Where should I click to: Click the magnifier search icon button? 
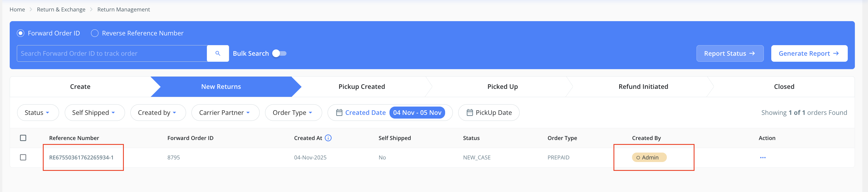point(218,53)
